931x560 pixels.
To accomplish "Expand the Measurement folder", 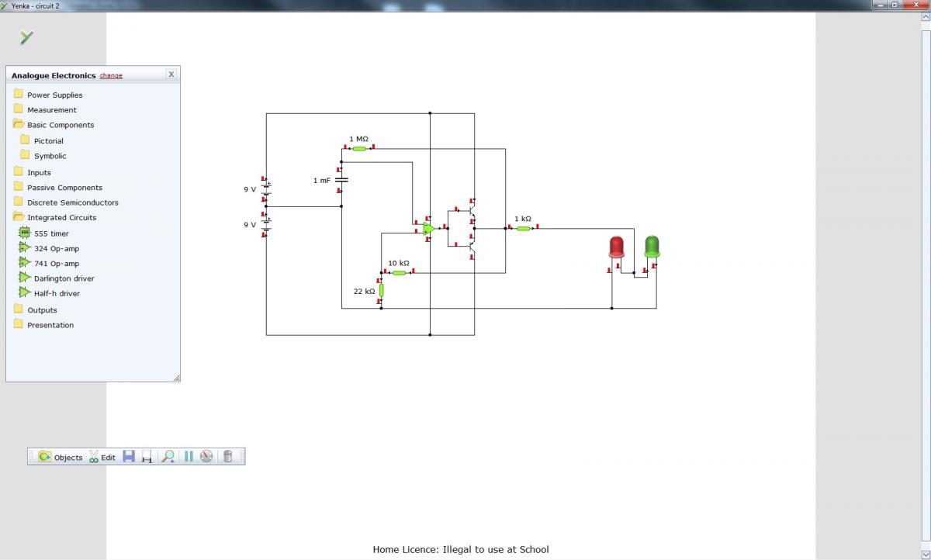I will click(x=45, y=109).
